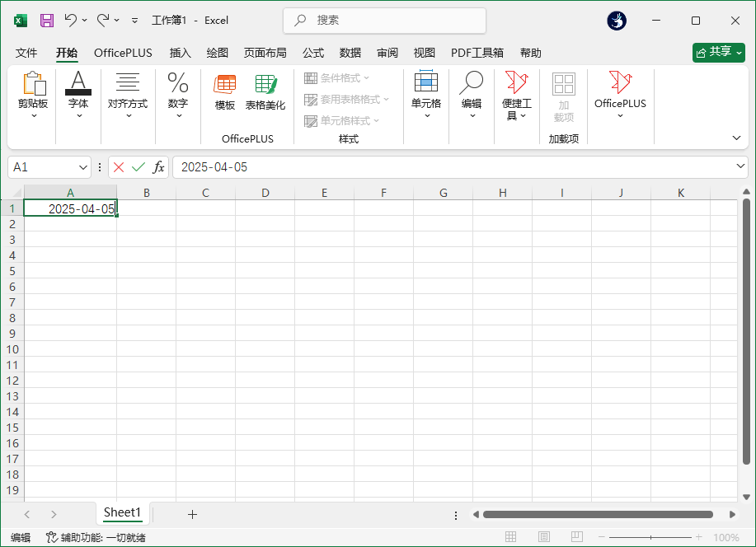Switch to the 插入 (Insert) ribbon tab
The height and width of the screenshot is (547, 756).
(181, 53)
